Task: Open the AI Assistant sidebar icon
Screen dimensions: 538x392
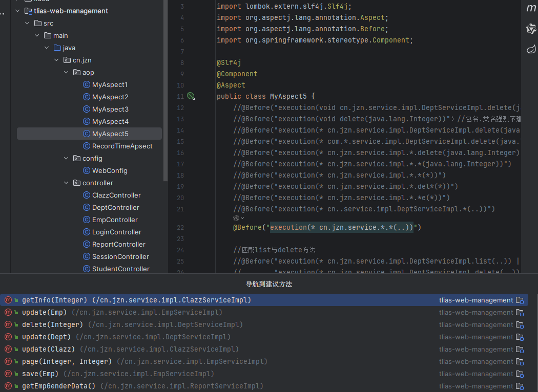Action: [531, 29]
